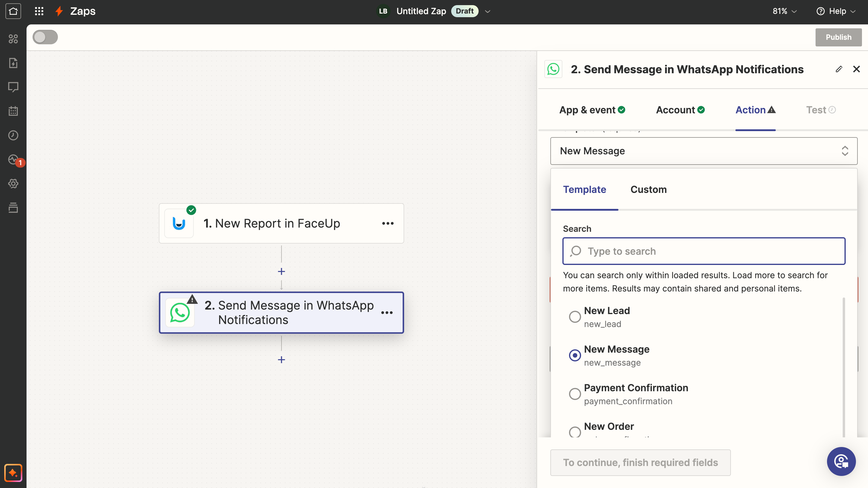The image size is (868, 488).
Task: Click the Help question mark icon
Action: (x=820, y=11)
